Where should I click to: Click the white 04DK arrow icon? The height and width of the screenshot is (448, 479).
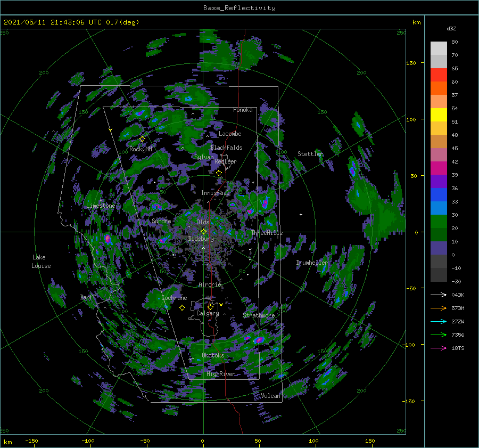click(x=439, y=295)
